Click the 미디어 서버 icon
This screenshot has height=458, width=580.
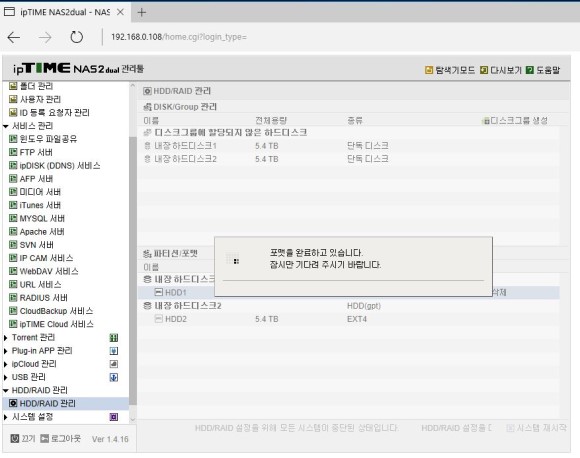pos(13,192)
